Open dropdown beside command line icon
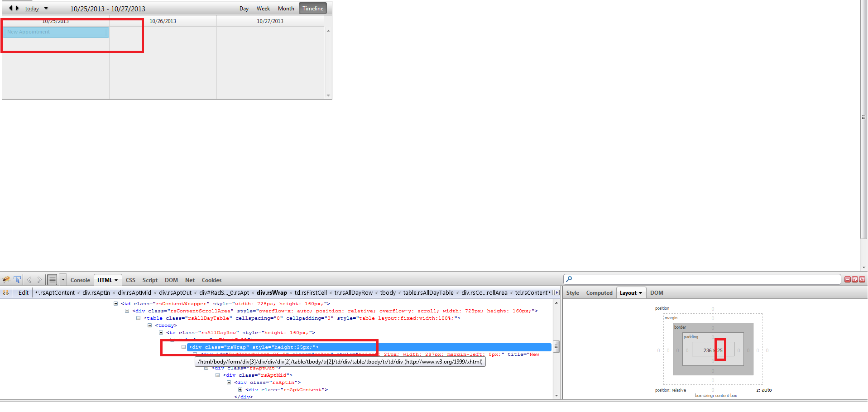The height and width of the screenshot is (412, 868). (63, 280)
